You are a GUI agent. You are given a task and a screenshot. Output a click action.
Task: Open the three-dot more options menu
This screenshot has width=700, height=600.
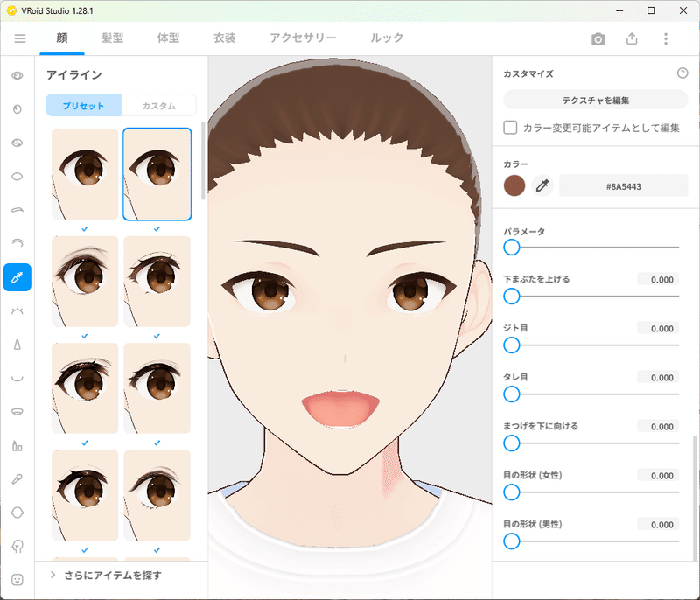(666, 38)
